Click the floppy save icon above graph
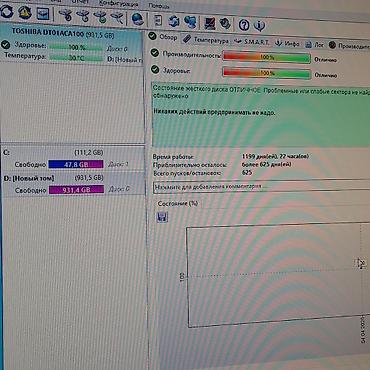This screenshot has height=370, width=370. pos(162,217)
